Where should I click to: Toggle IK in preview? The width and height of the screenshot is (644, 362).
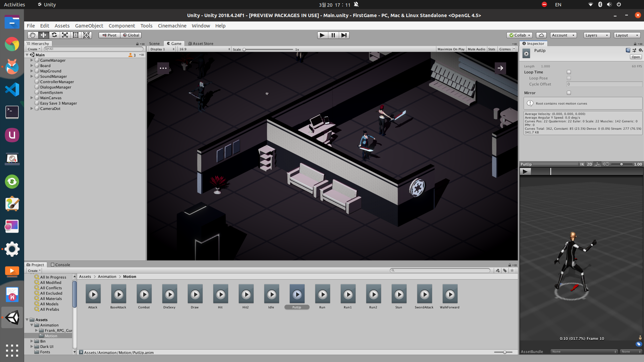tap(582, 164)
